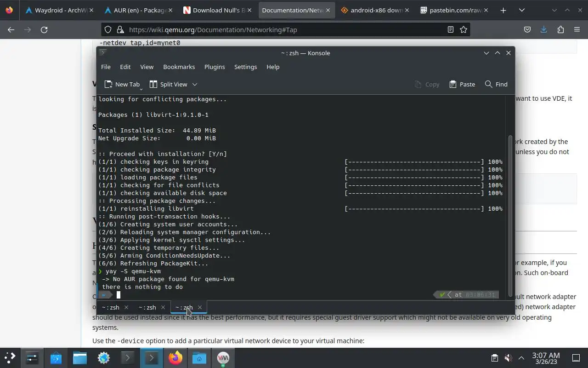Click the Paste button in Konsole
588x368 pixels.
point(462,84)
